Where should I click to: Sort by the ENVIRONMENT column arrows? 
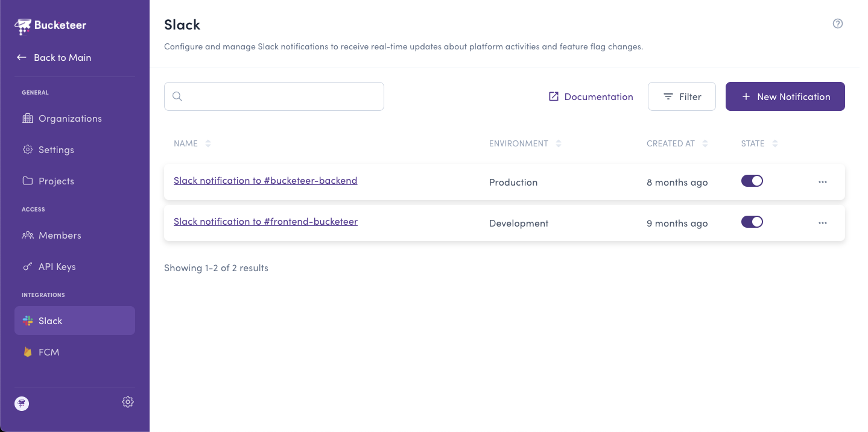[558, 143]
